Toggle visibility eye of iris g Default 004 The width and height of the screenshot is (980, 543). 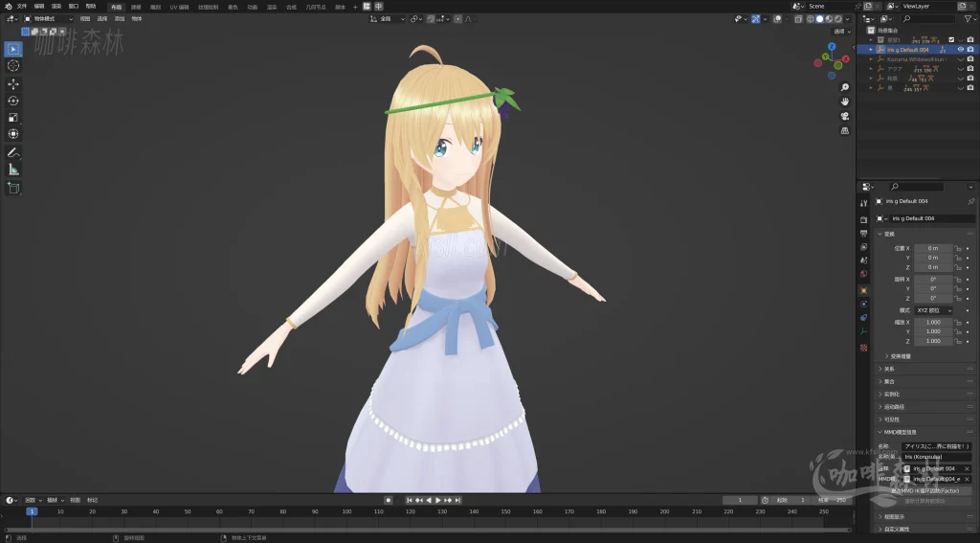click(961, 50)
